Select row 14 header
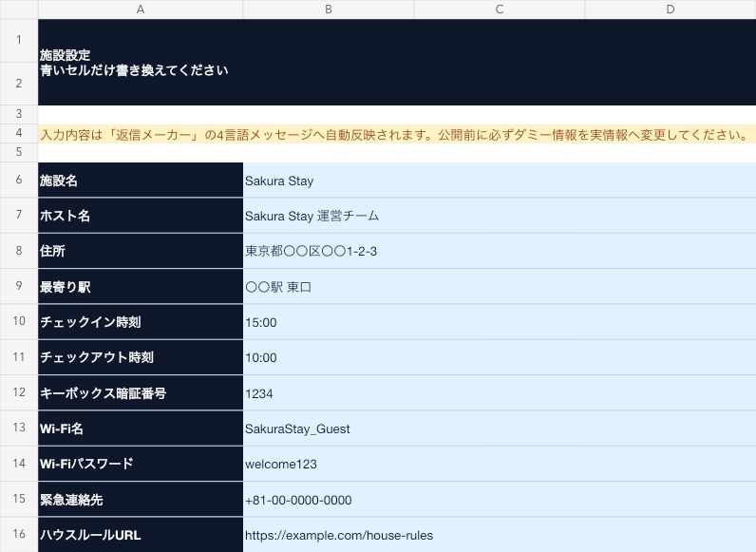This screenshot has width=756, height=552. [x=19, y=464]
